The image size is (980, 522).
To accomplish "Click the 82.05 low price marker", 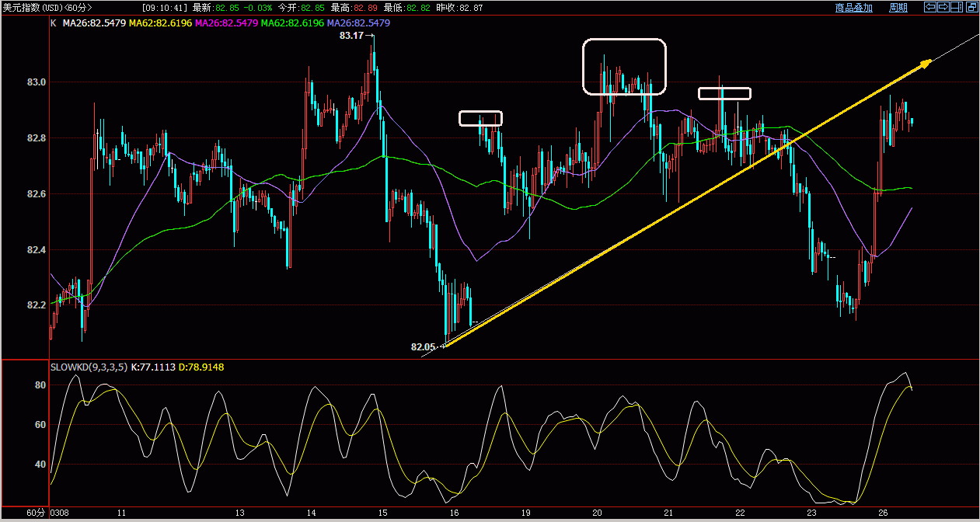I will pyautogui.click(x=424, y=347).
